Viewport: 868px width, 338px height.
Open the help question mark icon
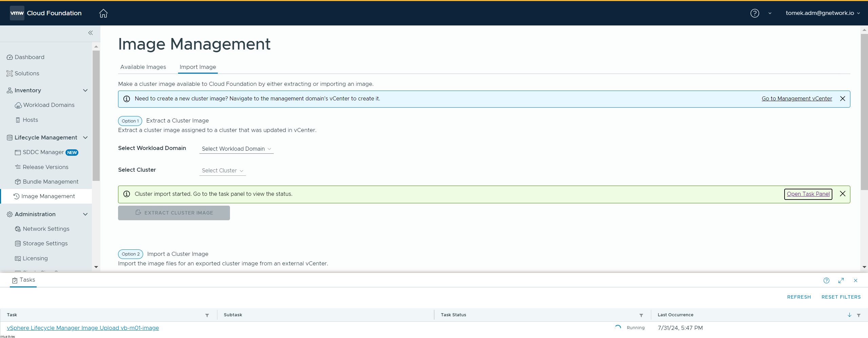(754, 13)
